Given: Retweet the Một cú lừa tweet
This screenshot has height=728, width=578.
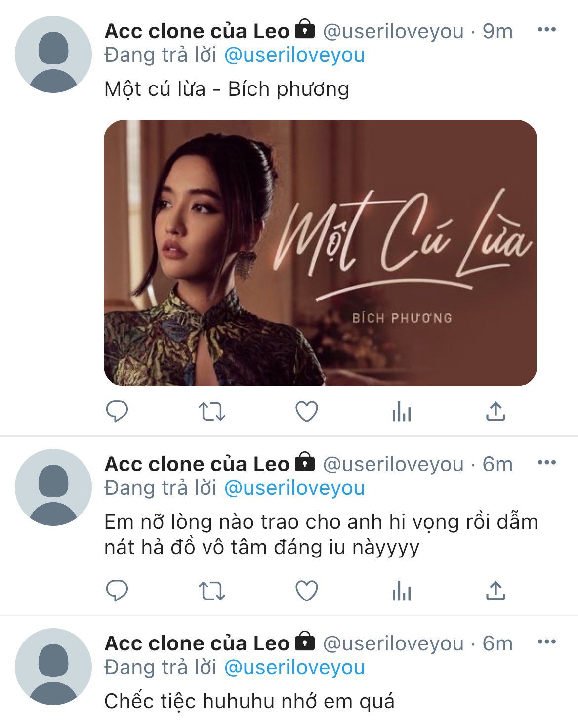Looking at the screenshot, I should (x=211, y=411).
